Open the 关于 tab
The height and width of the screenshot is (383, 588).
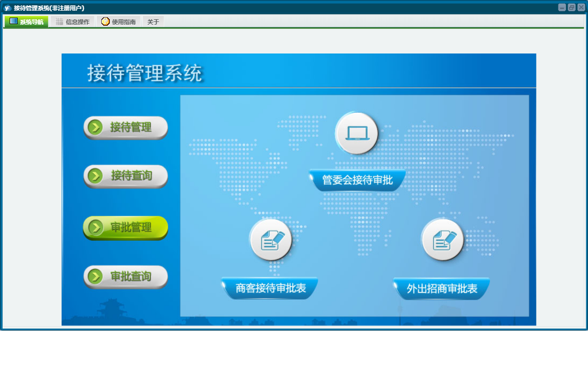[153, 22]
